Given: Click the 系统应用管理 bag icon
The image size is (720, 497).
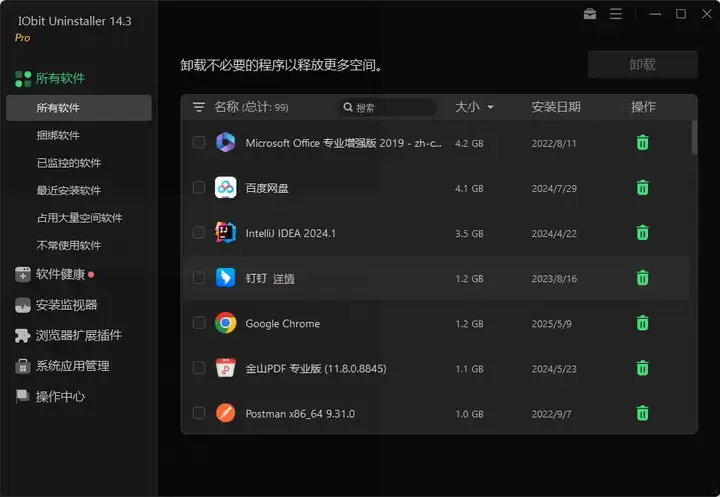Looking at the screenshot, I should [x=22, y=366].
